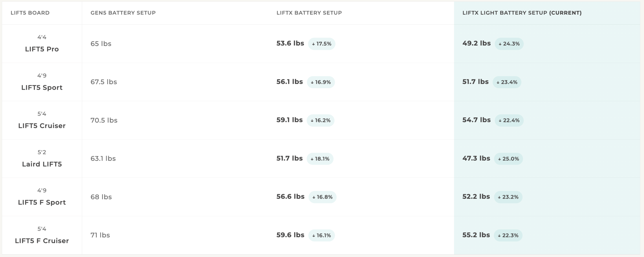Select the 16.2% reduction badge
Image resolution: width=644 pixels, height=257 pixels.
coord(320,120)
